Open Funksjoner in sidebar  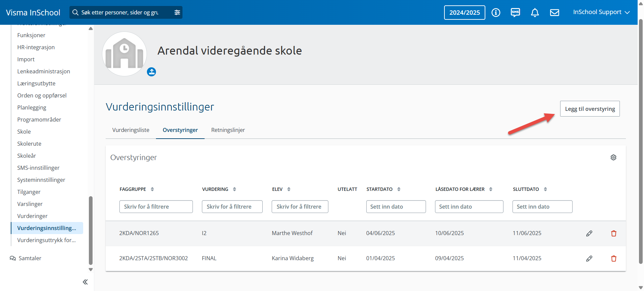[x=31, y=35]
